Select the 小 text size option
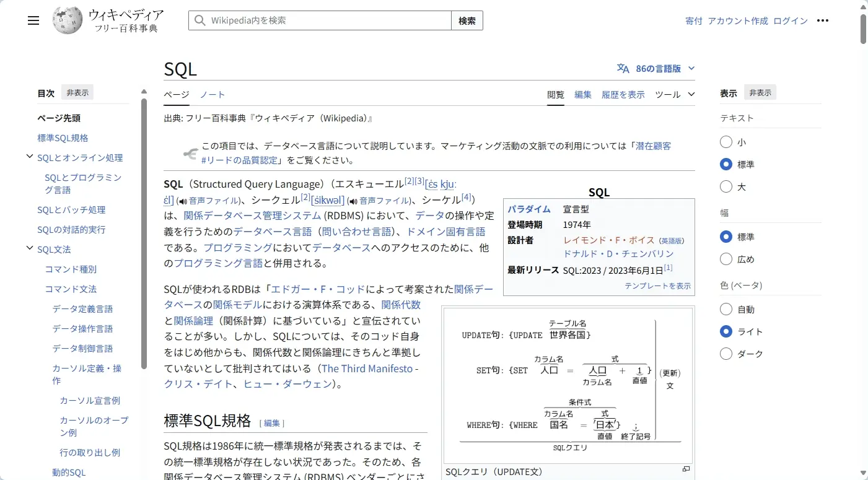 click(x=726, y=142)
